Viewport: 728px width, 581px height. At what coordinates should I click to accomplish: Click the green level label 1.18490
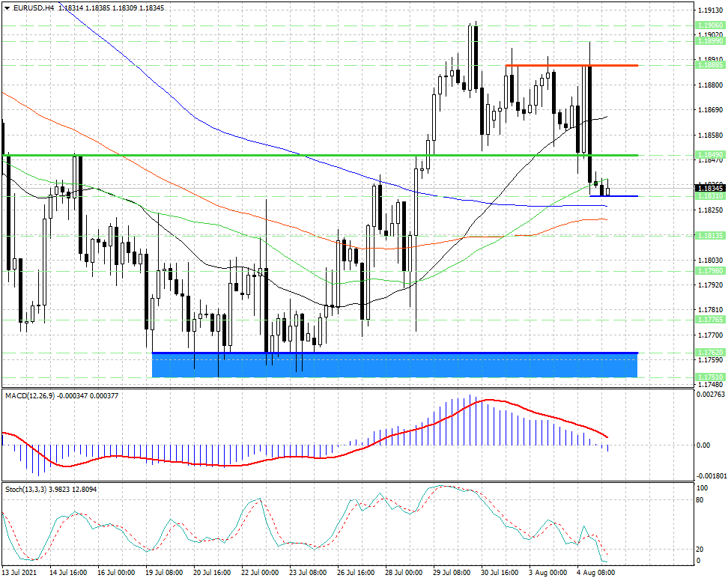click(x=710, y=155)
